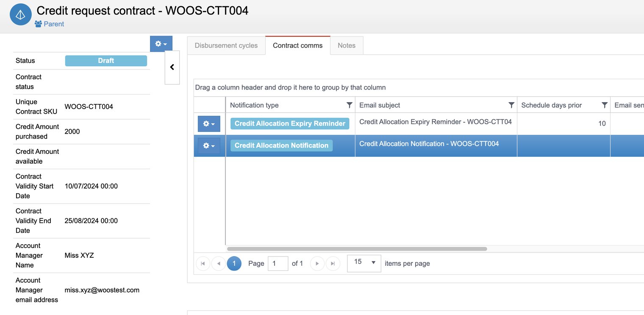Click the page title Credit request contract - WOOS-CTT004

143,11
